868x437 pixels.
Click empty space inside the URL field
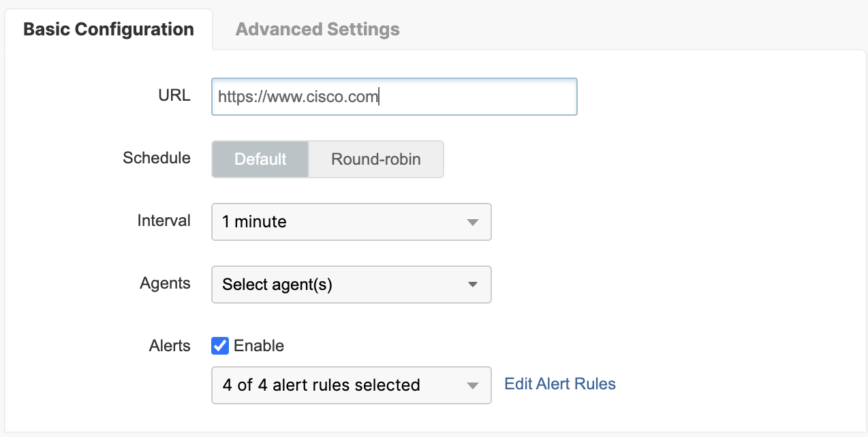(477, 97)
